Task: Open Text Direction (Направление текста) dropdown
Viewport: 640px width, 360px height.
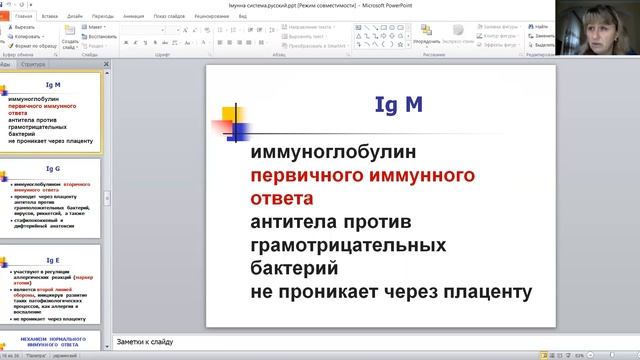Action: pyautogui.click(x=308, y=27)
